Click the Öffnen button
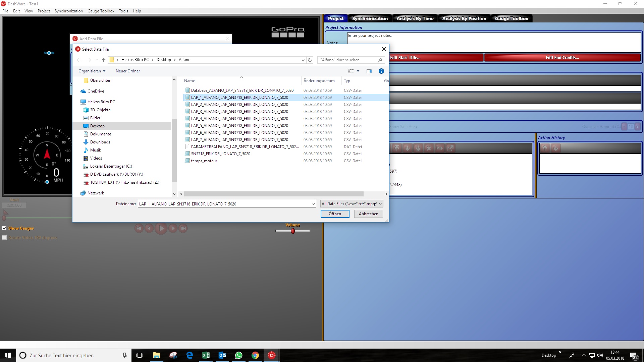The width and height of the screenshot is (644, 362). click(x=335, y=214)
